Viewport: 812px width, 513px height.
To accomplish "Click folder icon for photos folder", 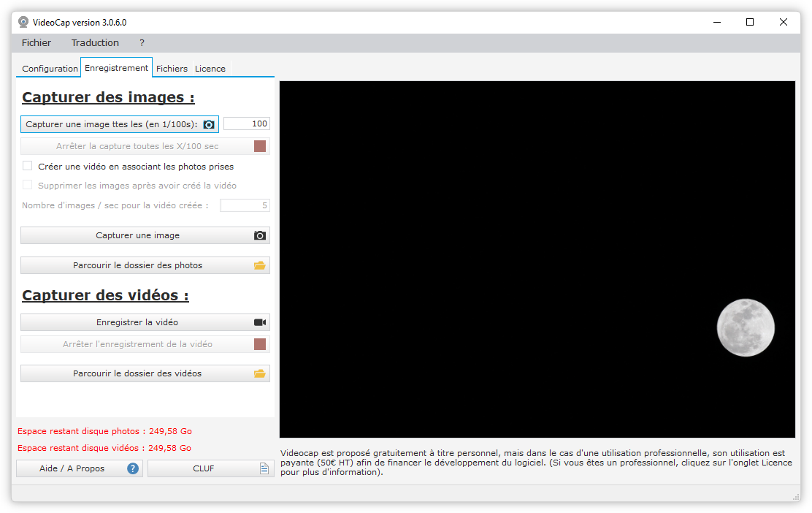I will (260, 265).
